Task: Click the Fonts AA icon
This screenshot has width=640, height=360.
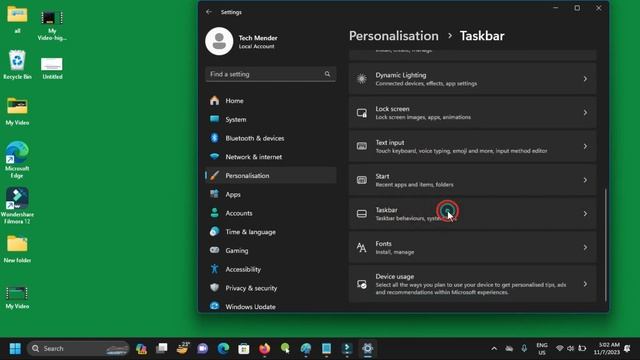Action: [361, 247]
